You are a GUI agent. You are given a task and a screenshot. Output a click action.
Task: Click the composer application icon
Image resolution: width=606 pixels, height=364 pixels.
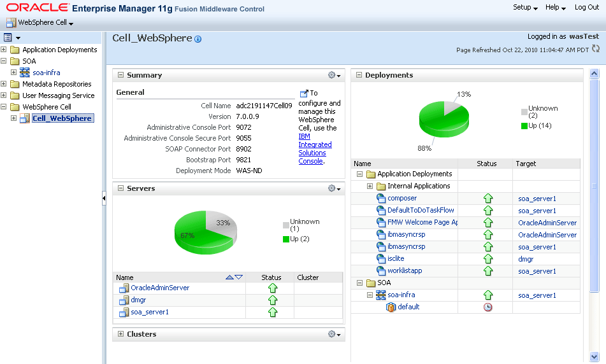click(x=381, y=199)
